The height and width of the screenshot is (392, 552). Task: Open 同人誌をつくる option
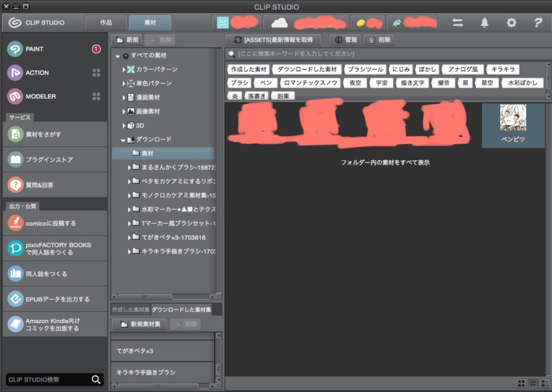[55, 274]
